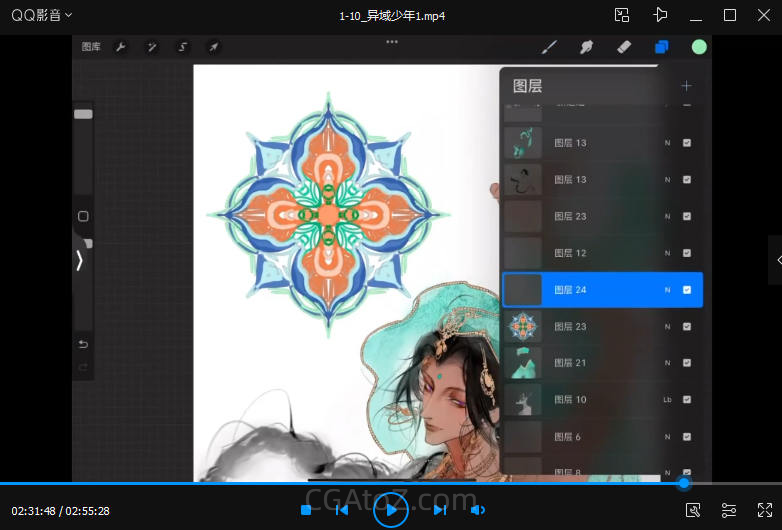782x530 pixels.
Task: Toggle visibility checkbox for 图层 12
Action: pyautogui.click(x=687, y=253)
